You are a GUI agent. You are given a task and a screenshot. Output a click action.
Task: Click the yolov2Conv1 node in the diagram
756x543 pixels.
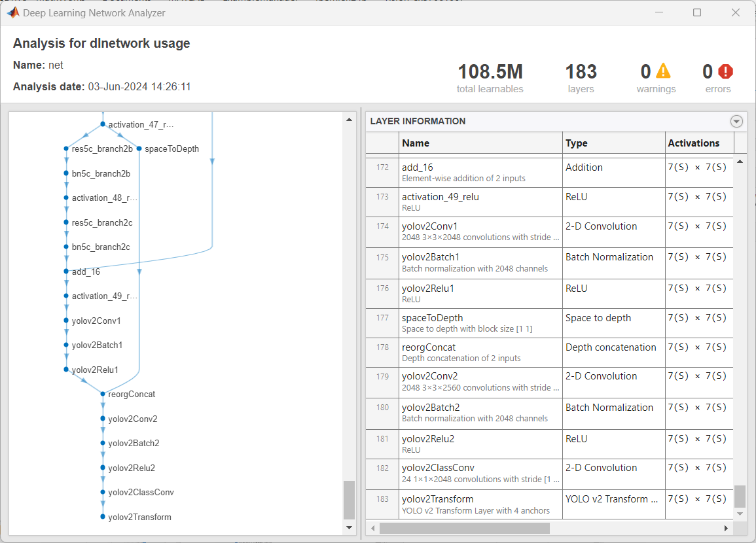point(66,321)
